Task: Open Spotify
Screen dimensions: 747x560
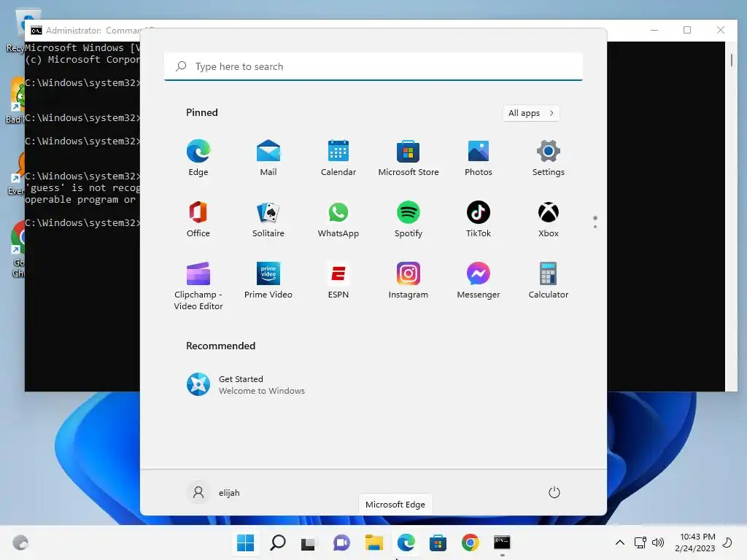Action: (x=409, y=219)
